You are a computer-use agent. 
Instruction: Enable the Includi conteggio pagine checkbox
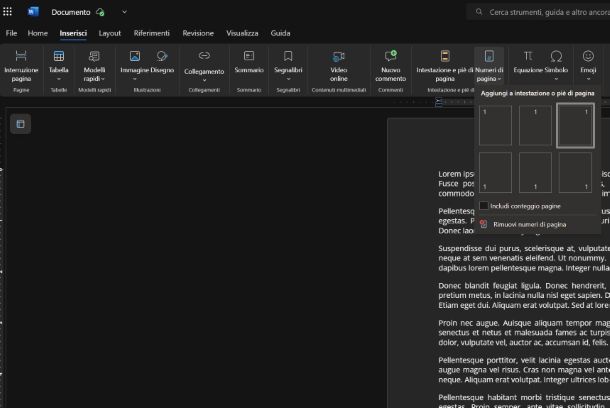tap(484, 206)
